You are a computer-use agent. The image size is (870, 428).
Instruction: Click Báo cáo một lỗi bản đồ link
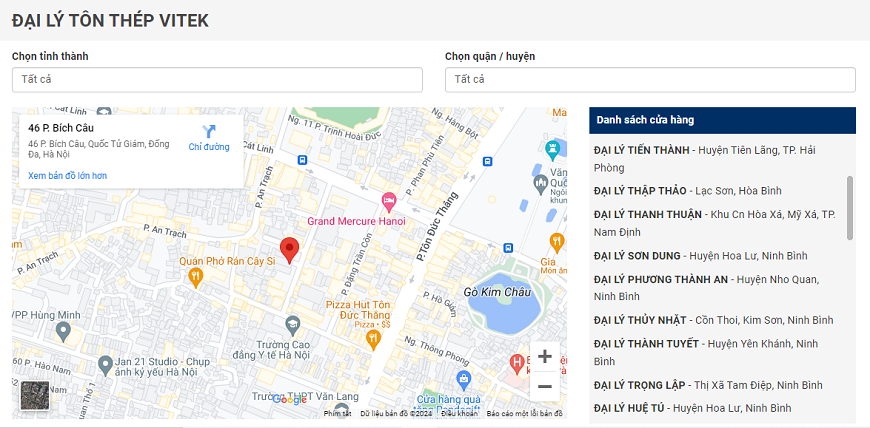524,414
